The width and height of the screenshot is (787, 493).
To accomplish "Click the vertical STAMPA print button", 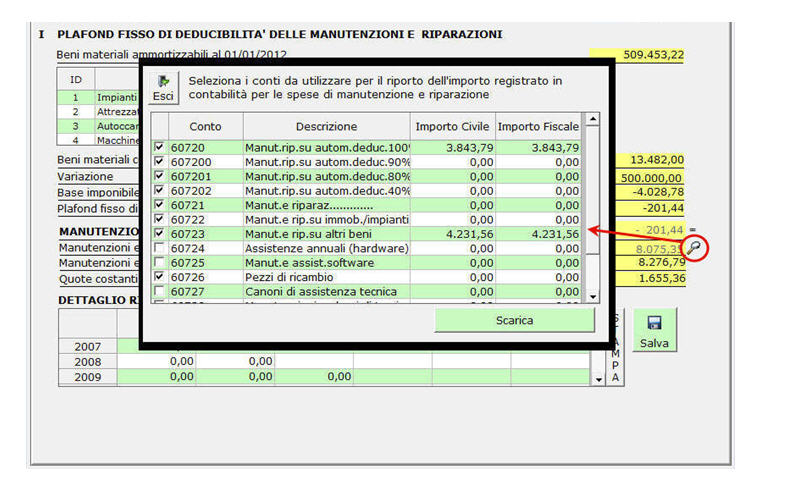I will coord(616,347).
